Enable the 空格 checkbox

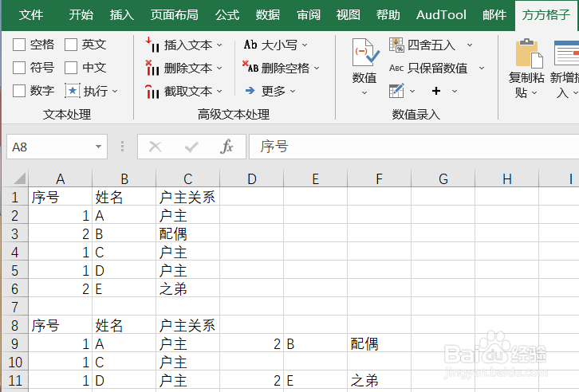[x=19, y=45]
